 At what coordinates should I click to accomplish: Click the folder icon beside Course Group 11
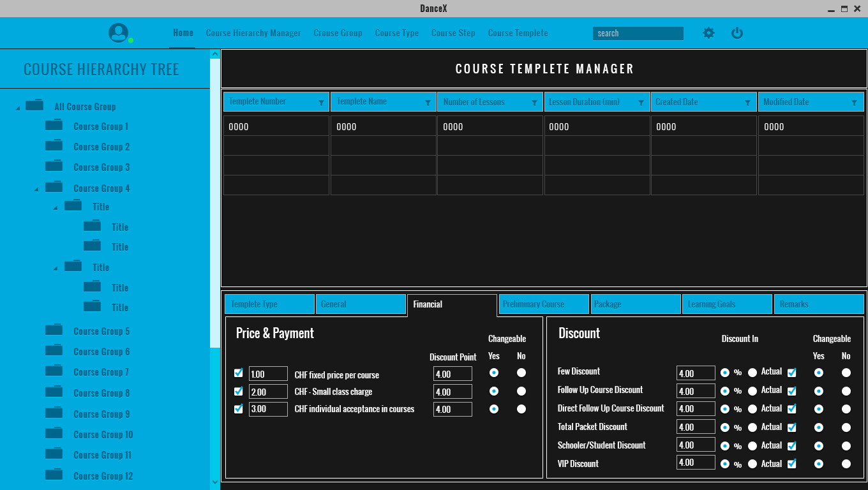[54, 454]
